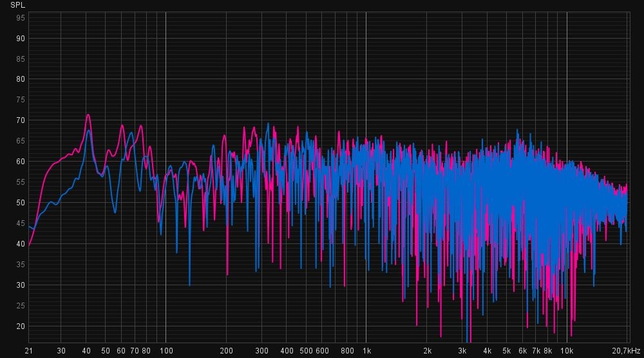Click the 1k frequency axis label
Viewport: 644px width, 358px height.
coord(367,351)
